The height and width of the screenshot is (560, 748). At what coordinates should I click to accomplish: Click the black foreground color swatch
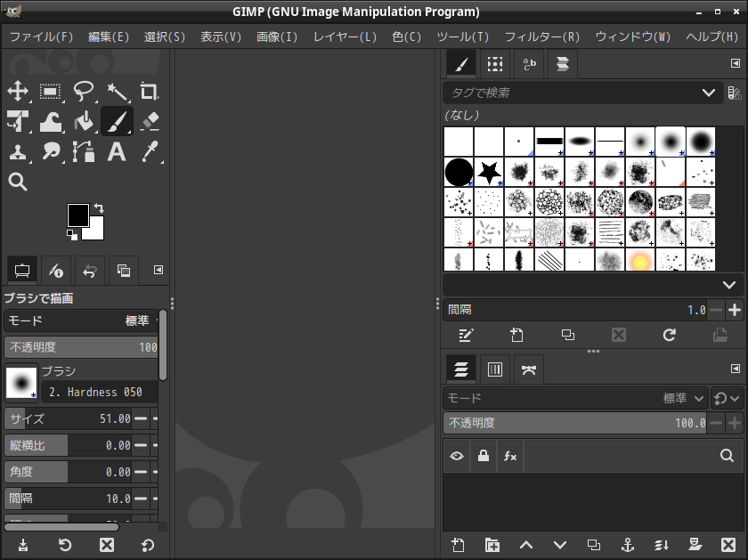click(77, 215)
